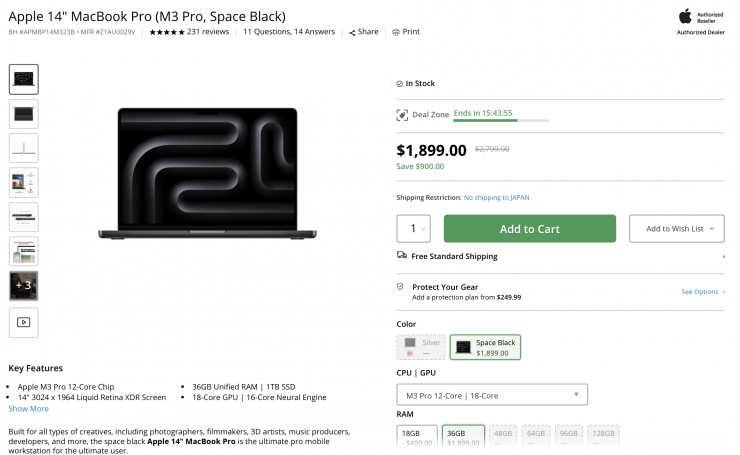Click the Protect Your Gear shield icon

(401, 287)
